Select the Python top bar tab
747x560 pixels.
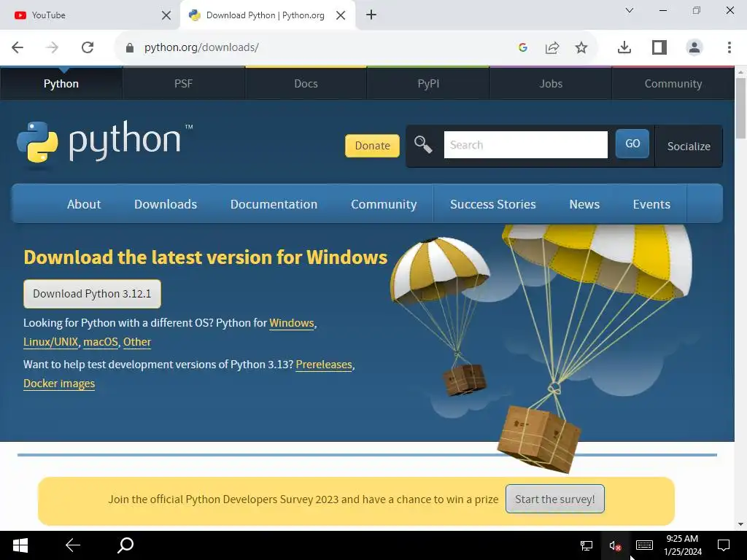tap(61, 84)
